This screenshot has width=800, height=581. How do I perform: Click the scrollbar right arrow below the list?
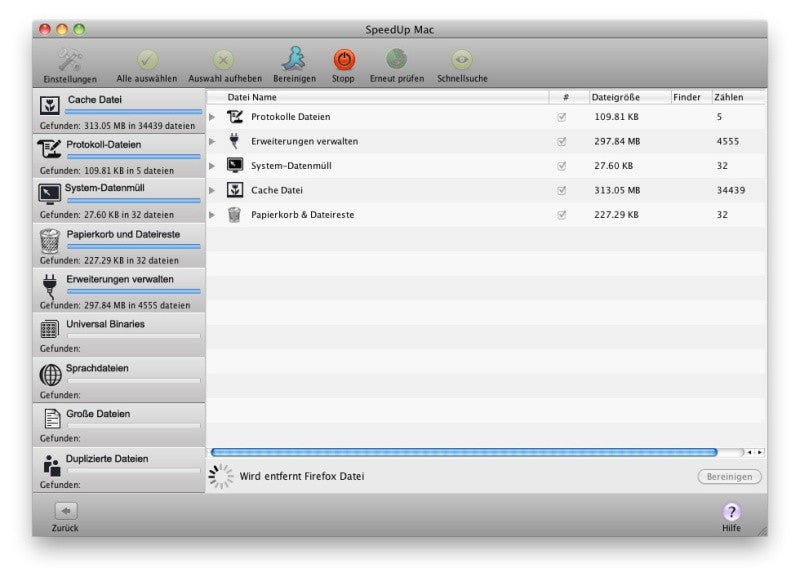tap(760, 452)
